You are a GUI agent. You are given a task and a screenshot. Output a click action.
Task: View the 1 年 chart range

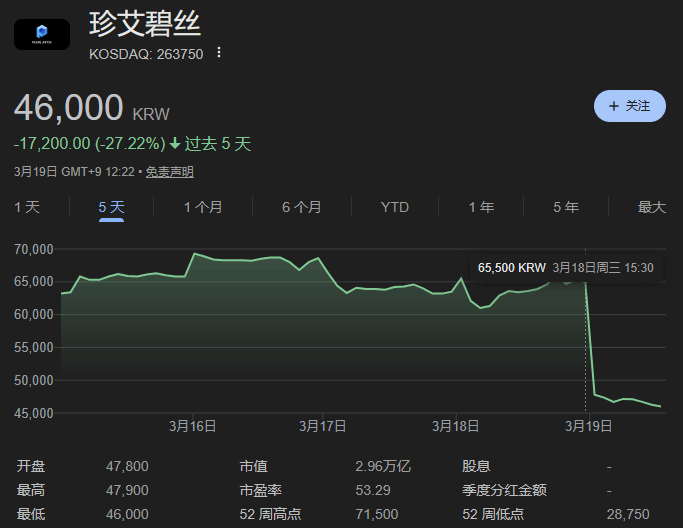(x=481, y=207)
